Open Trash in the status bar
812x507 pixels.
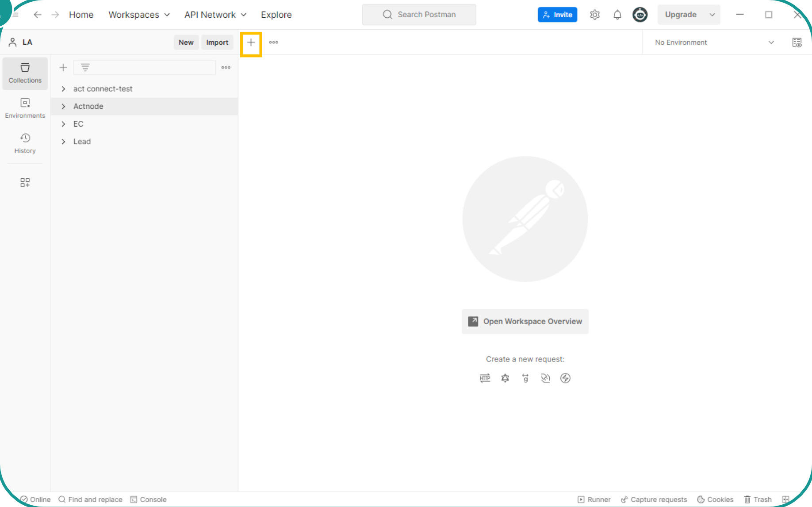pos(758,499)
